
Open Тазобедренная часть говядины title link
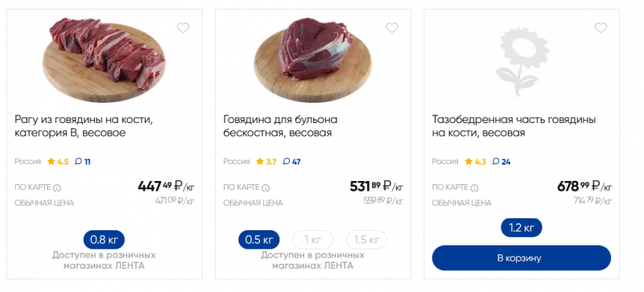(x=514, y=126)
